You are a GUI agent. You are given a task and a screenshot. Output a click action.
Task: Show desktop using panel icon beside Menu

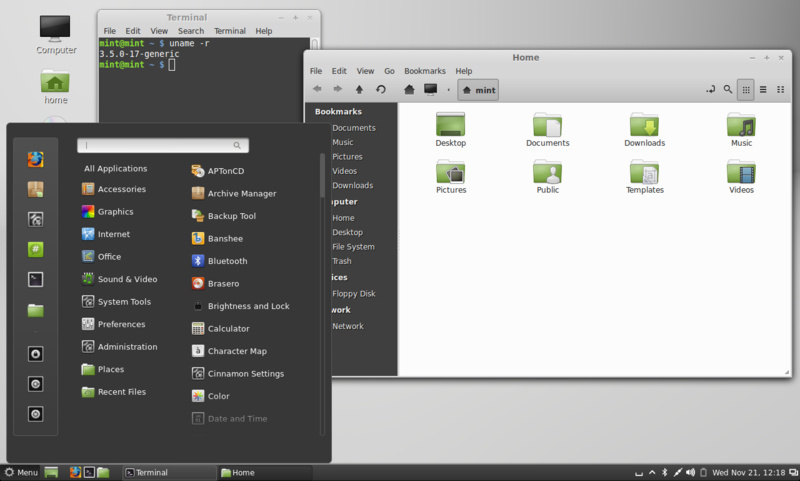click(51, 472)
